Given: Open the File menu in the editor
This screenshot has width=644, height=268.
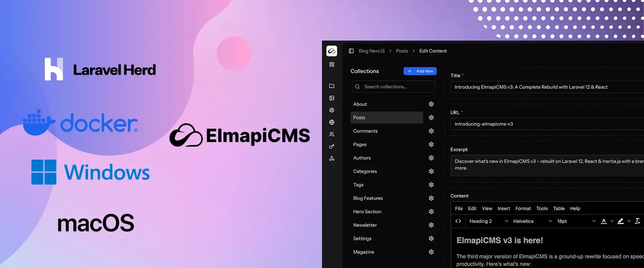Looking at the screenshot, I should [459, 208].
